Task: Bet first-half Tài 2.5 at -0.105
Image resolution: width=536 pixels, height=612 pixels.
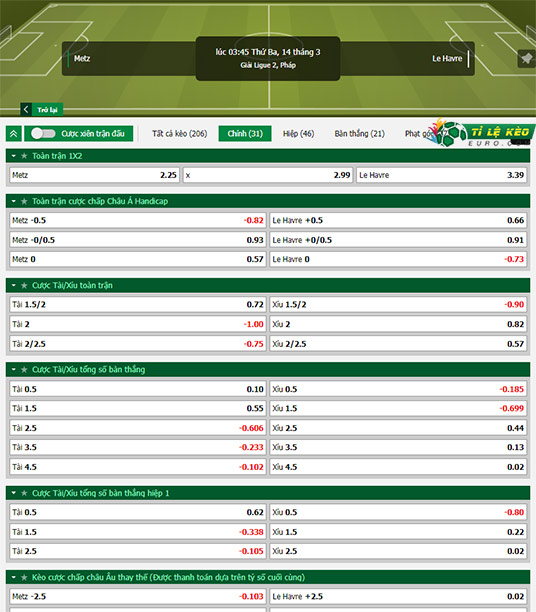Action: 138,551
